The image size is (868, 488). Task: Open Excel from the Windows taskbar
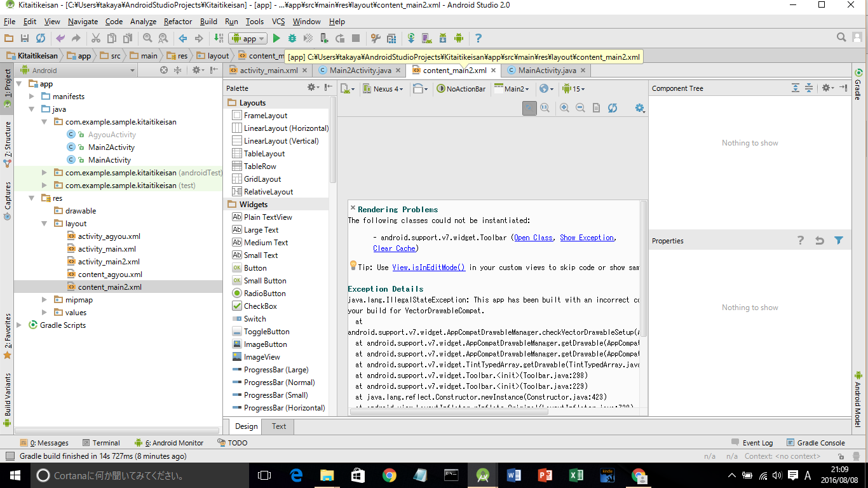[x=576, y=475]
